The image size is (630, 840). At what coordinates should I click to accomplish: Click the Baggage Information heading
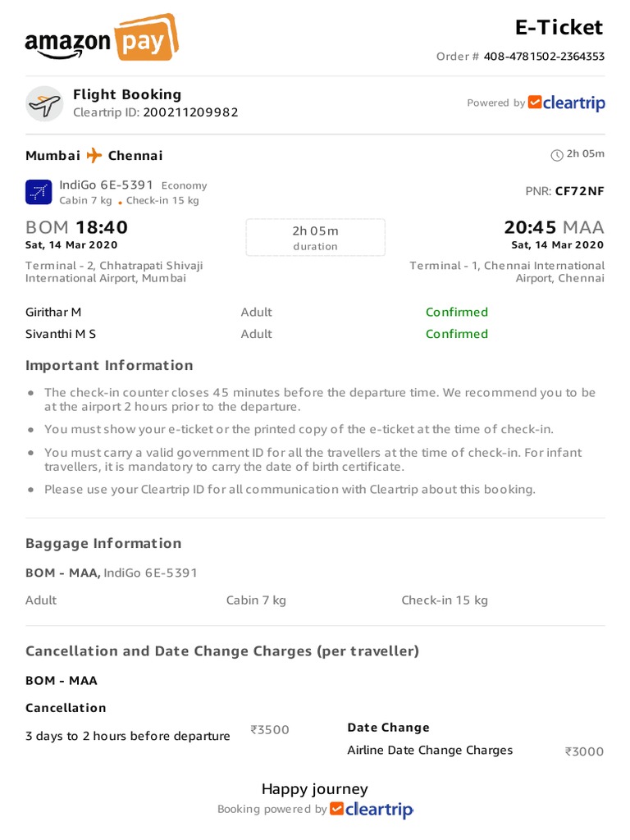click(103, 543)
